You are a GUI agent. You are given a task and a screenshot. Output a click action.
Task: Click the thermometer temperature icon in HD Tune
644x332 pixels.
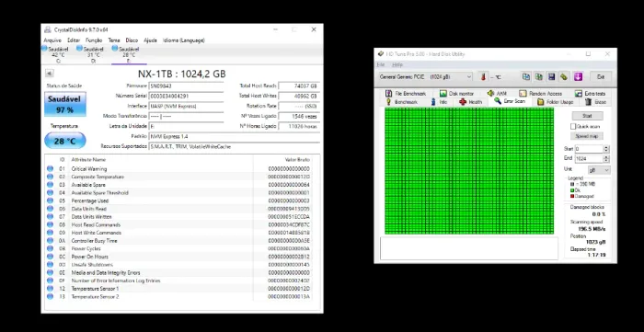pyautogui.click(x=483, y=76)
